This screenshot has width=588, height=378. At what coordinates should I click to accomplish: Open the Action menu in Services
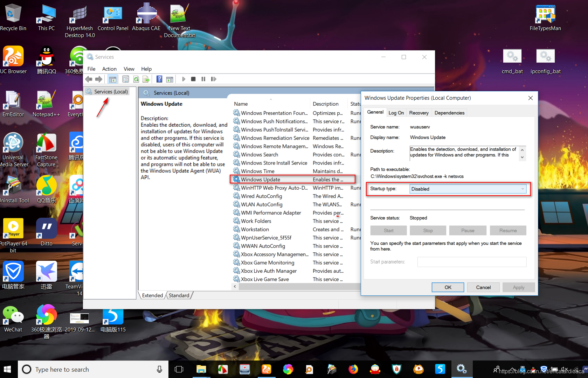(x=109, y=69)
